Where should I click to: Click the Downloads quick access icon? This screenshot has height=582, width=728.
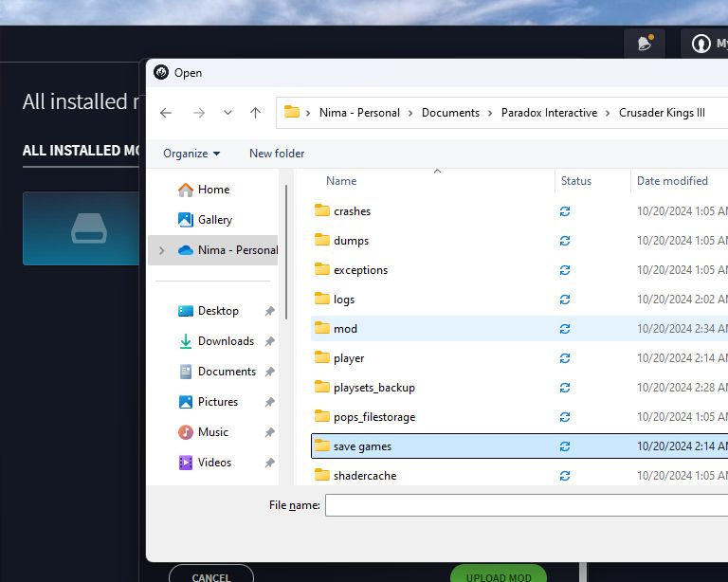click(x=186, y=341)
